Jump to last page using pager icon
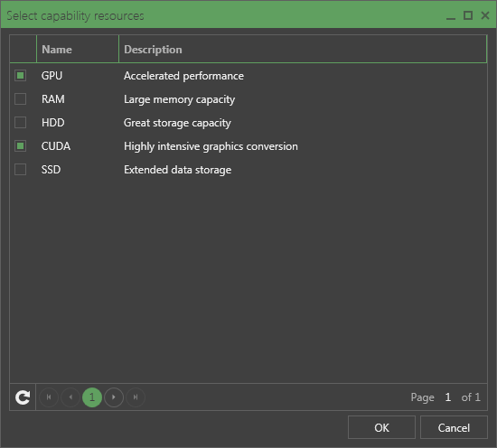Screen dimensions: 497x448 [x=136, y=397]
